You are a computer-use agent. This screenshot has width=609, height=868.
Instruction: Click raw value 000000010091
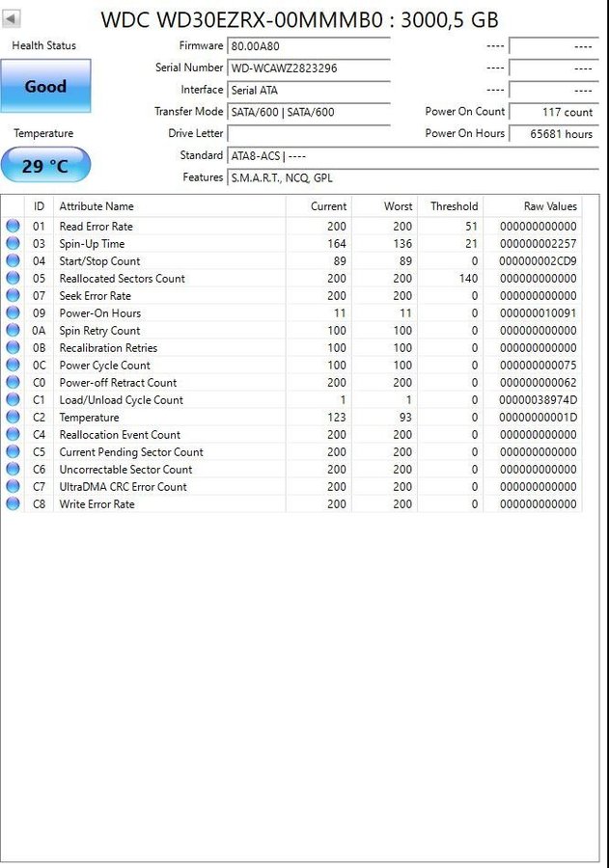[539, 313]
